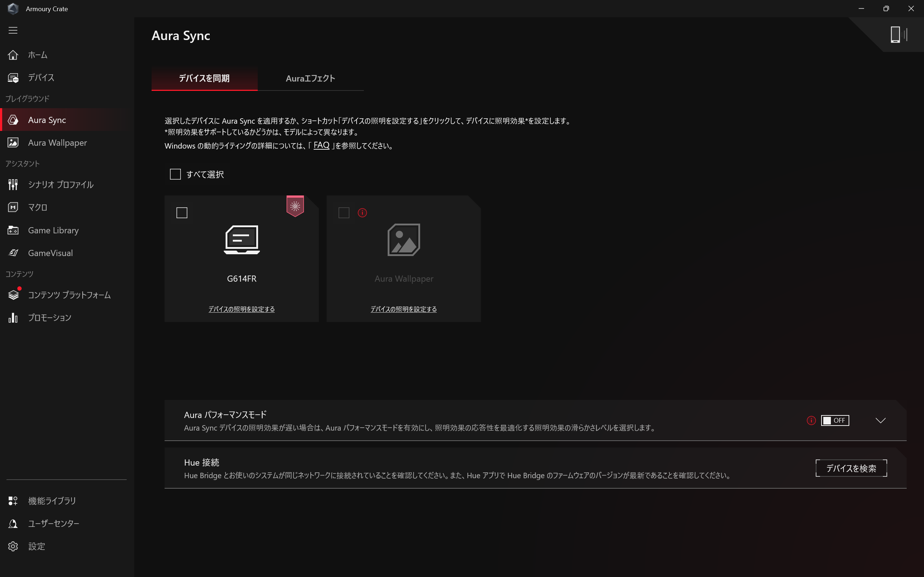The width and height of the screenshot is (924, 577).
Task: Click デバイスの照明を設定する under G614FR
Action: tap(241, 309)
